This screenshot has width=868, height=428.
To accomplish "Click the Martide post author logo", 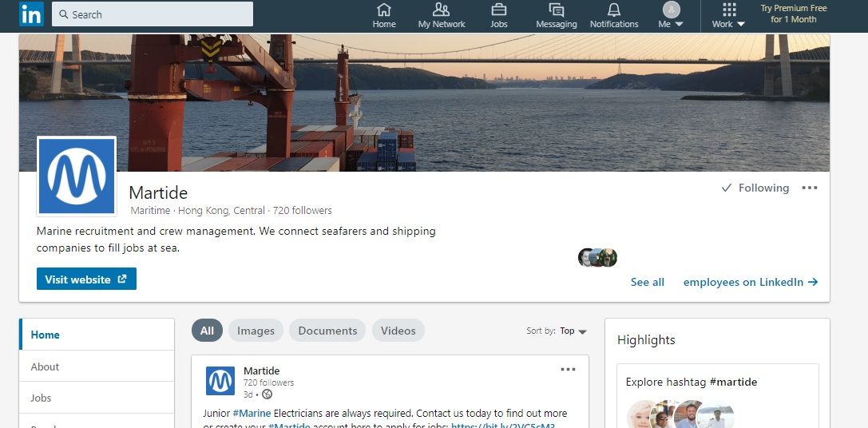I will (x=220, y=380).
